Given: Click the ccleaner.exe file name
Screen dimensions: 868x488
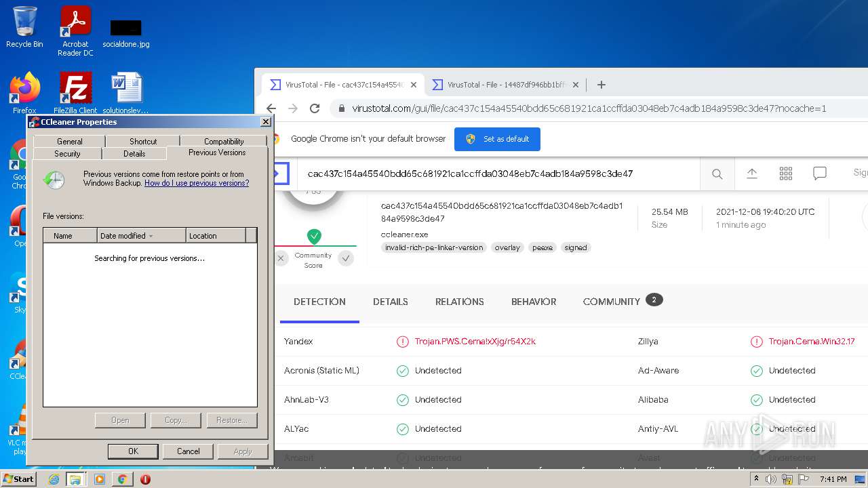Looking at the screenshot, I should point(405,235).
